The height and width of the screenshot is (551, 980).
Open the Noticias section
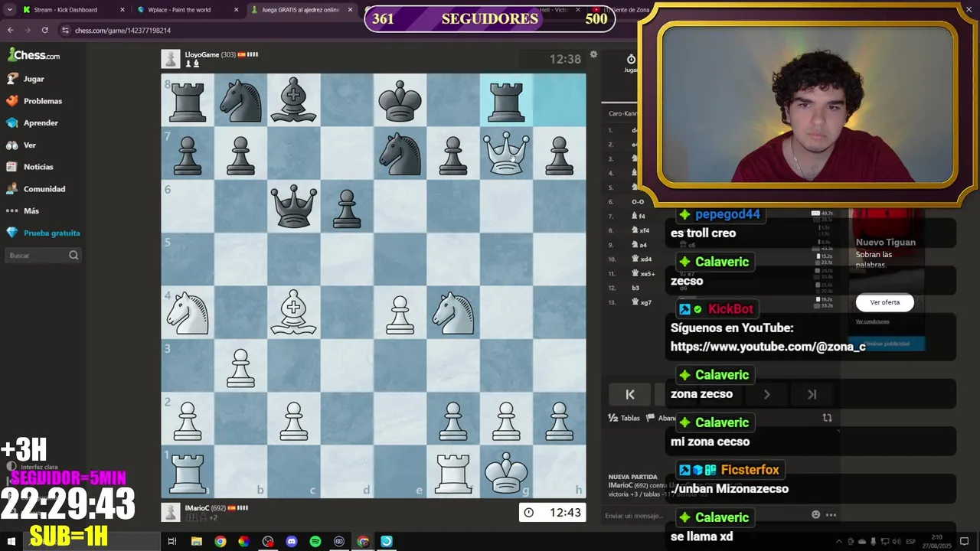pyautogui.click(x=29, y=167)
